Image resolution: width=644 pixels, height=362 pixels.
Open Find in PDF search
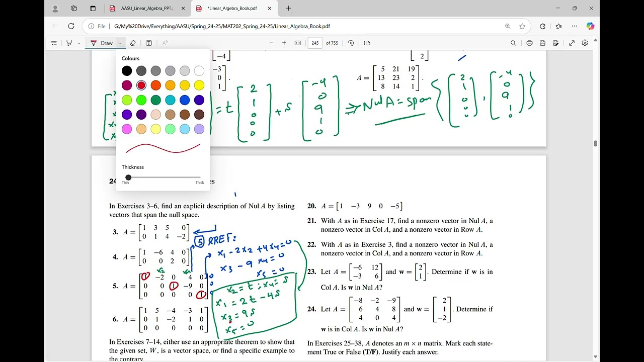[513, 43]
